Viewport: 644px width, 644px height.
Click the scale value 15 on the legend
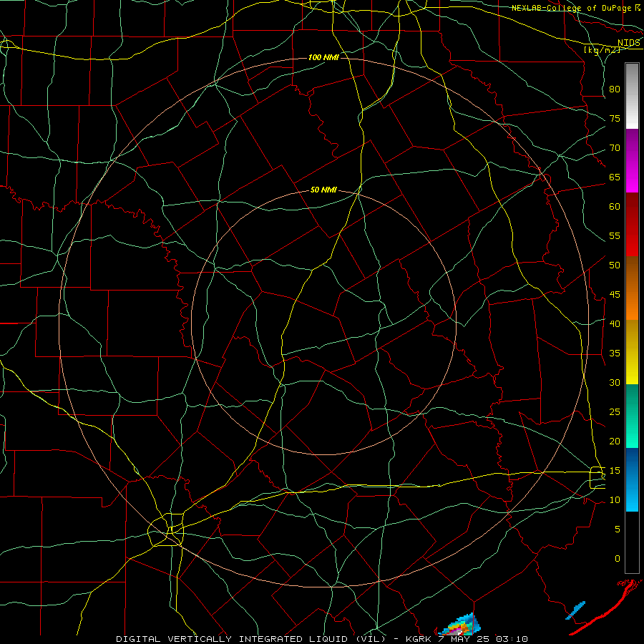(615, 471)
